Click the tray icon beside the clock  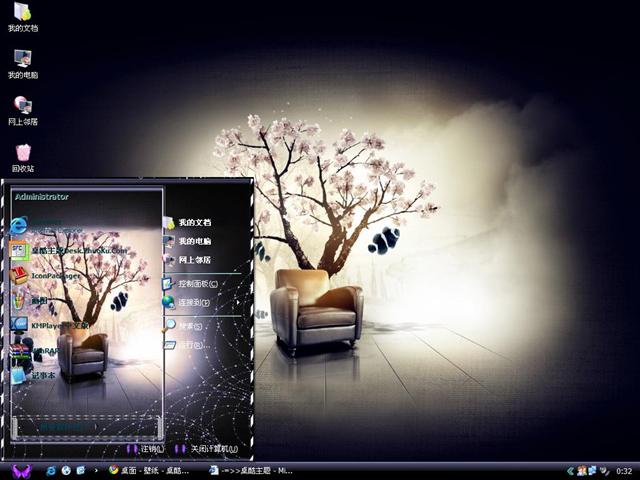point(604,471)
